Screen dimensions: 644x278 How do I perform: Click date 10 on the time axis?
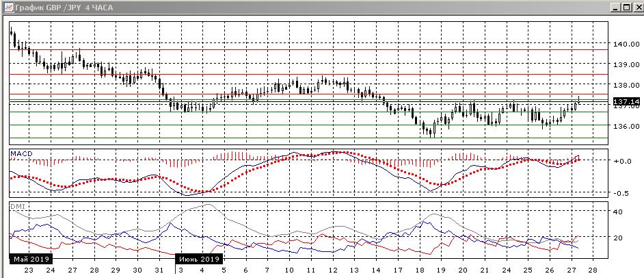coord(289,270)
